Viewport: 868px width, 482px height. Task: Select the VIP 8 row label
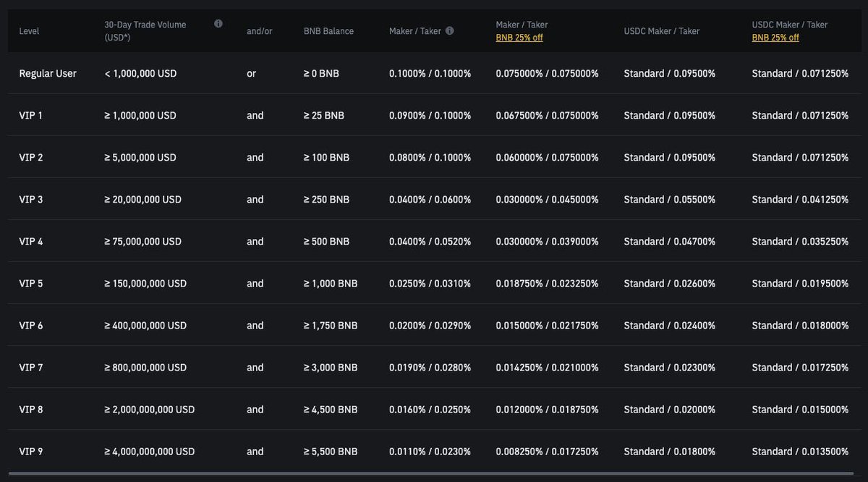pyautogui.click(x=31, y=409)
